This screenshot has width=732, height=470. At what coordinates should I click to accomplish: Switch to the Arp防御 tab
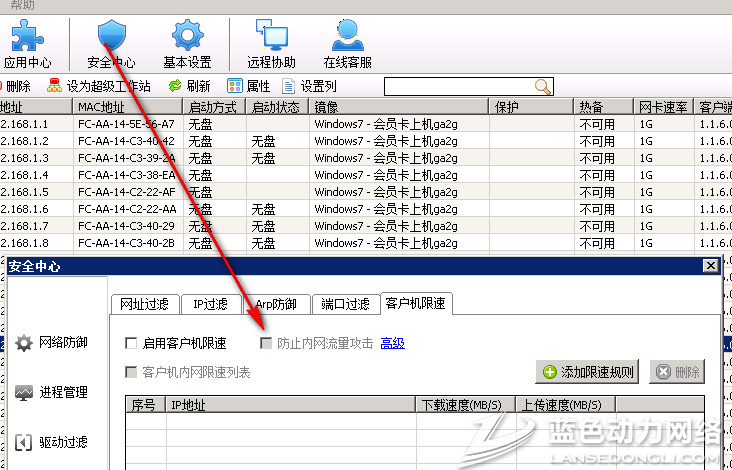point(275,304)
